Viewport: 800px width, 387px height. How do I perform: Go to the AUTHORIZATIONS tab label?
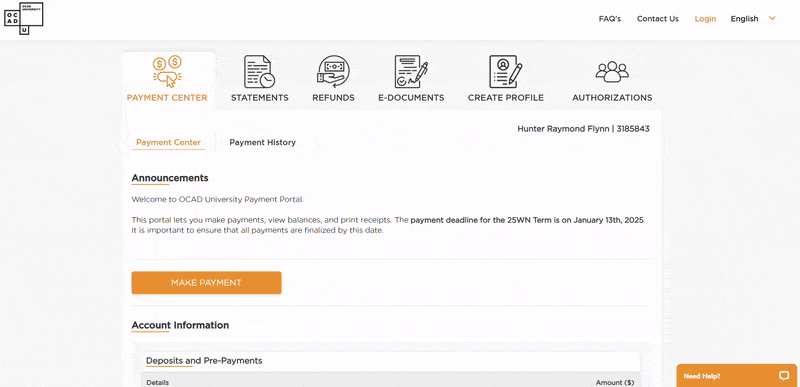click(x=612, y=98)
